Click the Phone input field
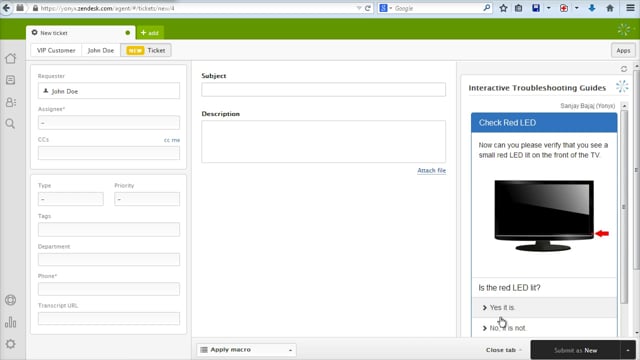Screen dimensions: 640x360 pyautogui.click(x=109, y=289)
